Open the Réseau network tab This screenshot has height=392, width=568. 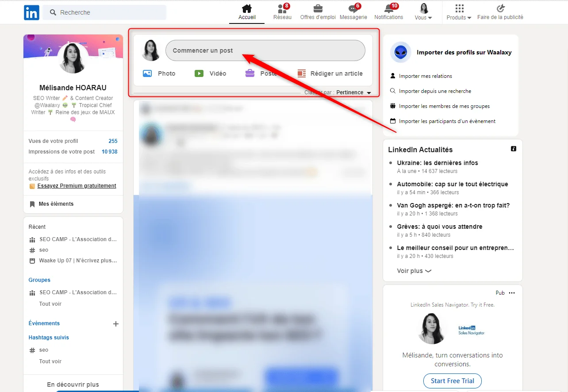[282, 12]
